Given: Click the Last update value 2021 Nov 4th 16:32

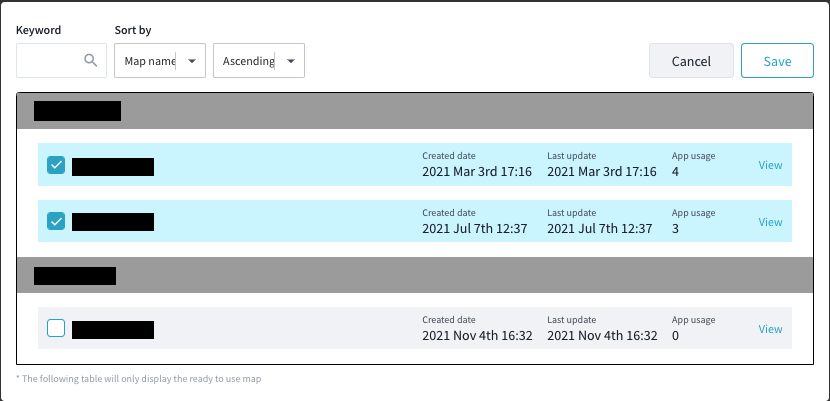Looking at the screenshot, I should click(x=602, y=335).
